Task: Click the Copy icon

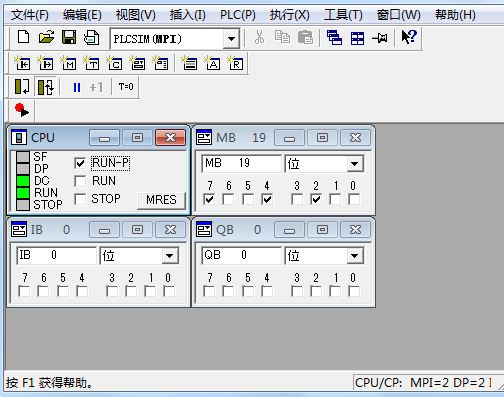Action: coord(282,37)
